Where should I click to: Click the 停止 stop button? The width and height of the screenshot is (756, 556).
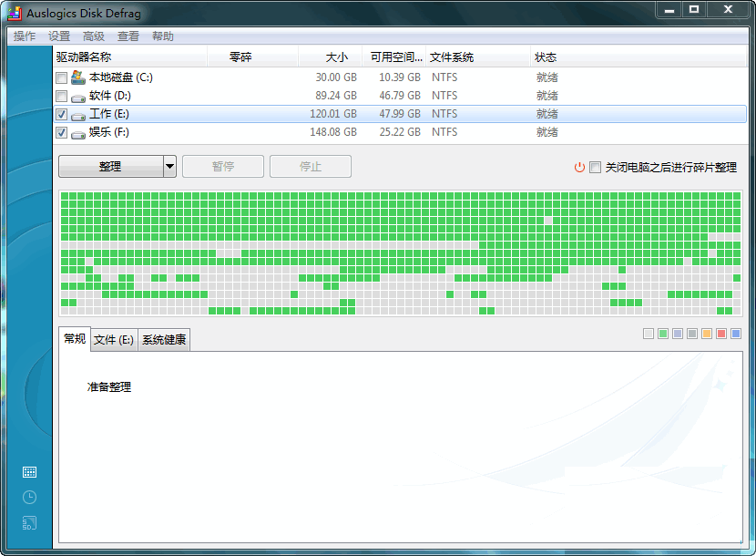311,167
